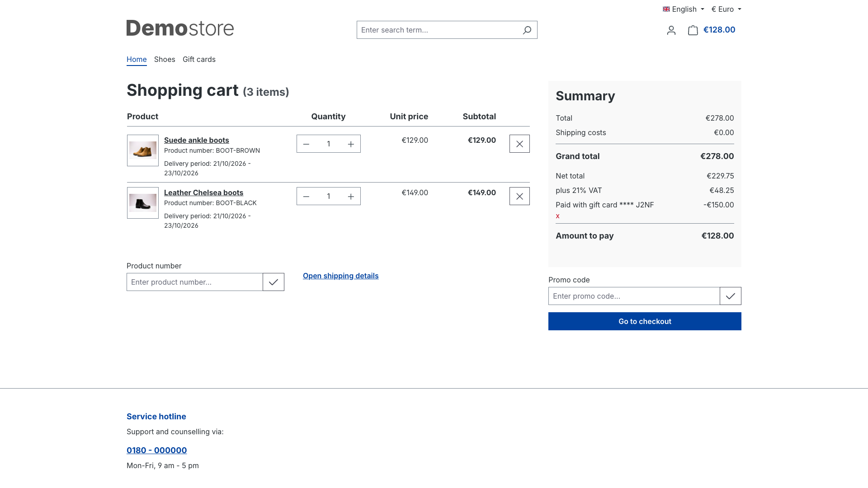
Task: Decrease quantity of Suede ankle boots
Action: [306, 144]
